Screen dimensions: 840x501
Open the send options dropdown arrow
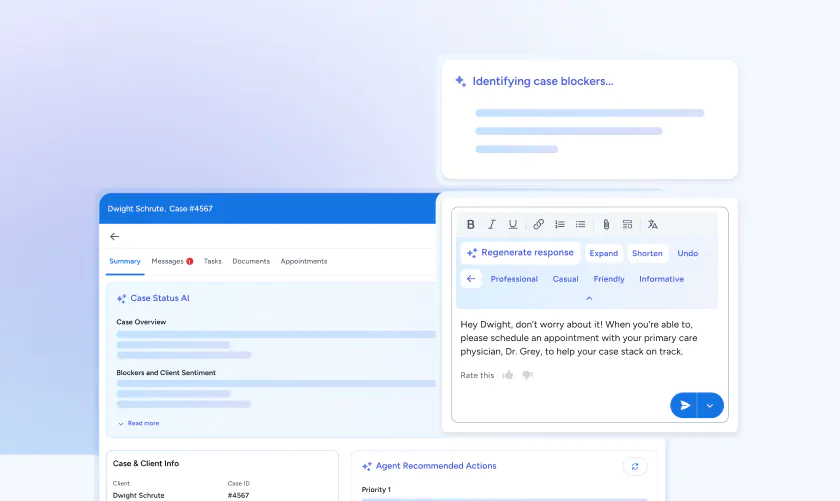pos(710,406)
